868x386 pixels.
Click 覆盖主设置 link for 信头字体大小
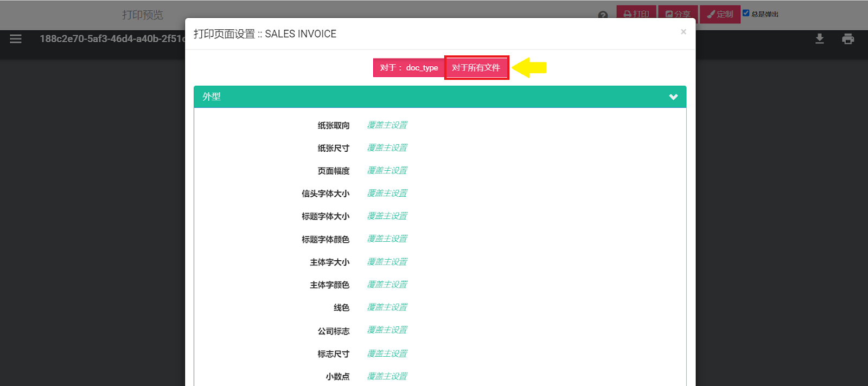coord(387,194)
